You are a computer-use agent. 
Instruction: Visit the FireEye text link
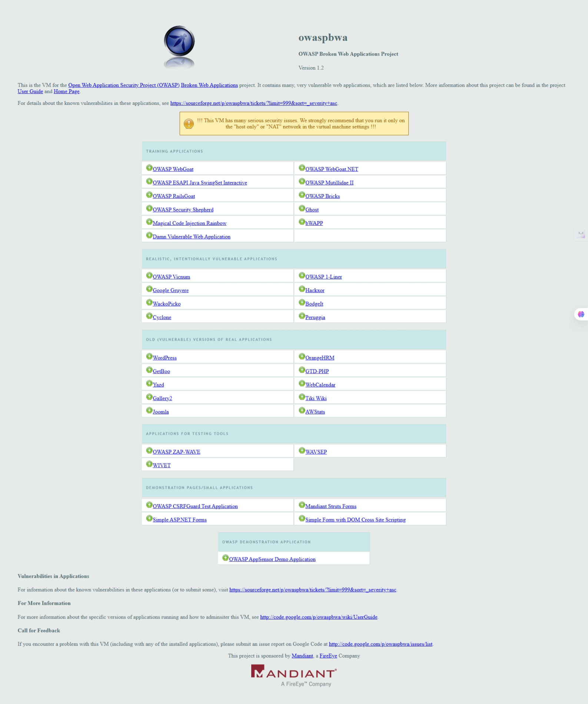328,656
